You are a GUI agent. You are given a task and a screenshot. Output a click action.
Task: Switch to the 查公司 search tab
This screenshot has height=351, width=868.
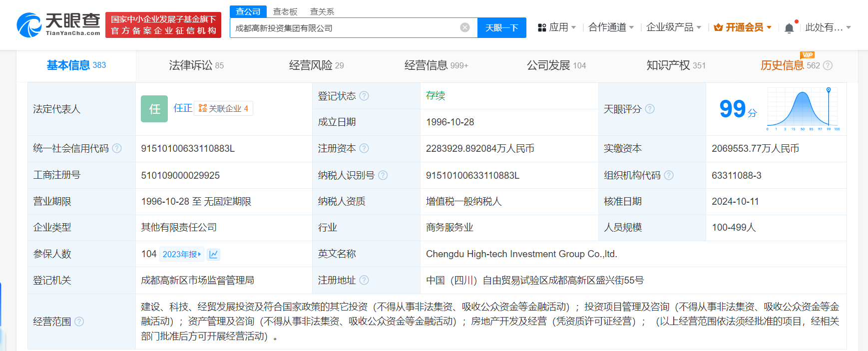click(x=248, y=11)
